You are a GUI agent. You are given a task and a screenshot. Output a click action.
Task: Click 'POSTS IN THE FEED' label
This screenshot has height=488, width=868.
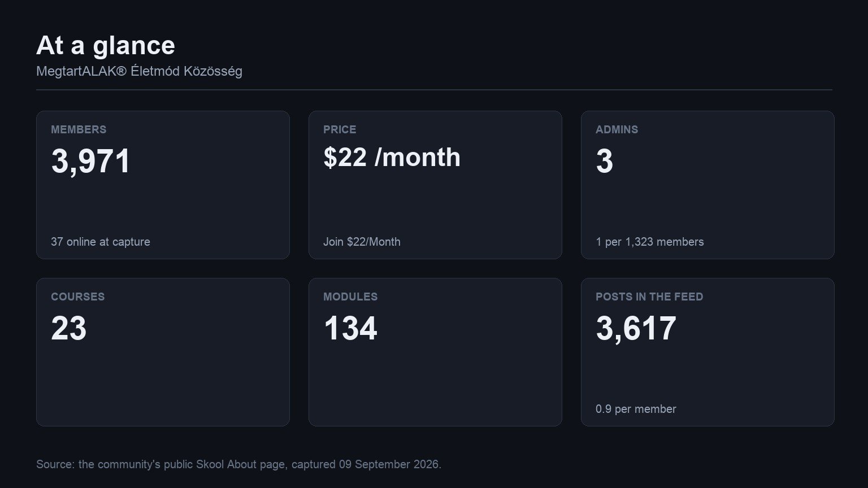click(649, 297)
